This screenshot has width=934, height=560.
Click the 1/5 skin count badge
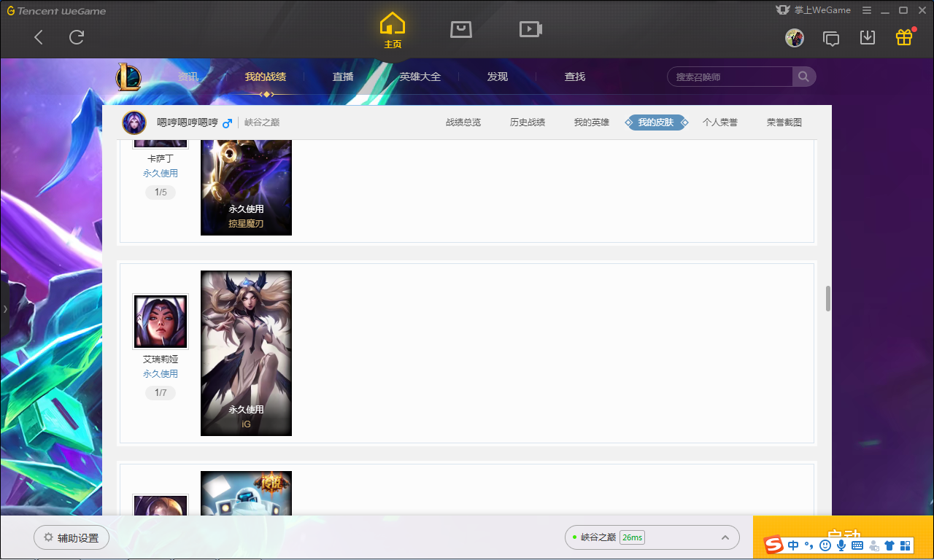pyautogui.click(x=161, y=192)
